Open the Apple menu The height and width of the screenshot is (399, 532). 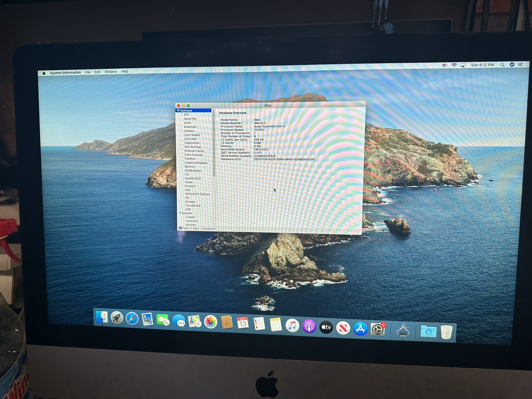click(44, 73)
